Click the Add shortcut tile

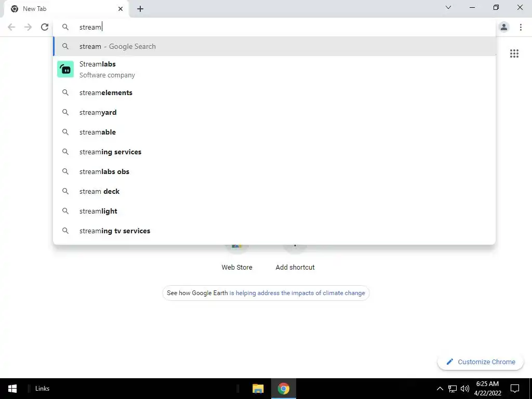point(295,258)
